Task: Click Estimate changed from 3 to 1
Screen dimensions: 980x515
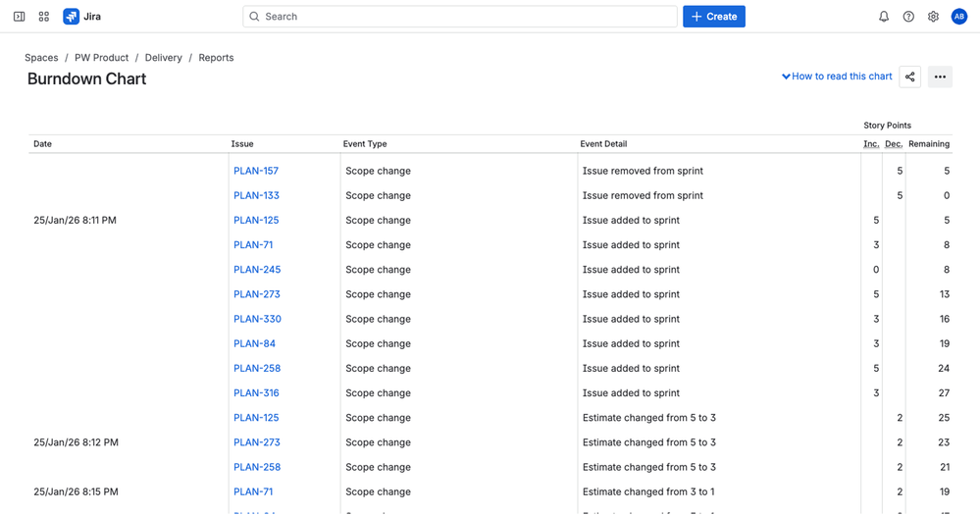Action: click(648, 491)
